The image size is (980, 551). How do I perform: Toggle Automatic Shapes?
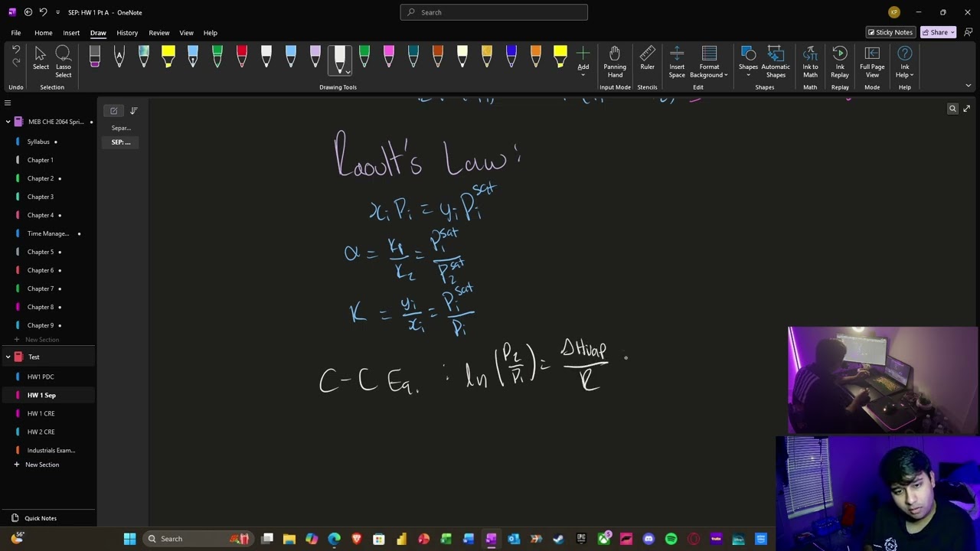[x=776, y=62]
